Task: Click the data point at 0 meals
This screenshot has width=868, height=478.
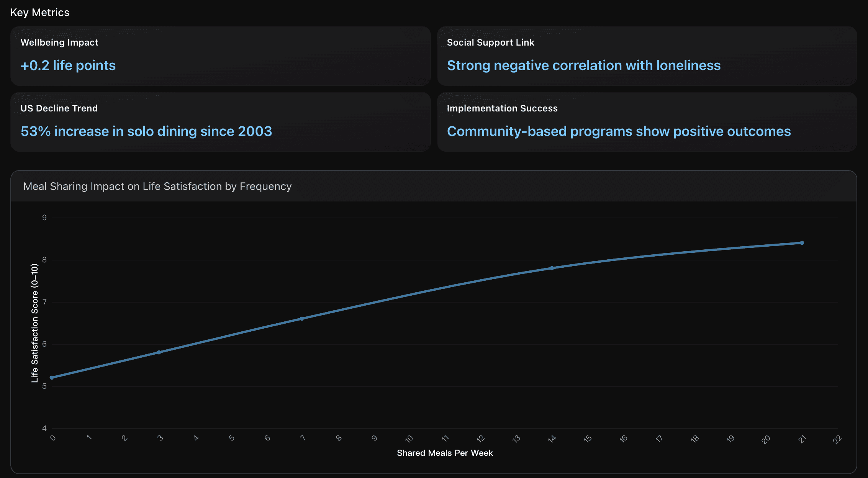Action: 52,378
